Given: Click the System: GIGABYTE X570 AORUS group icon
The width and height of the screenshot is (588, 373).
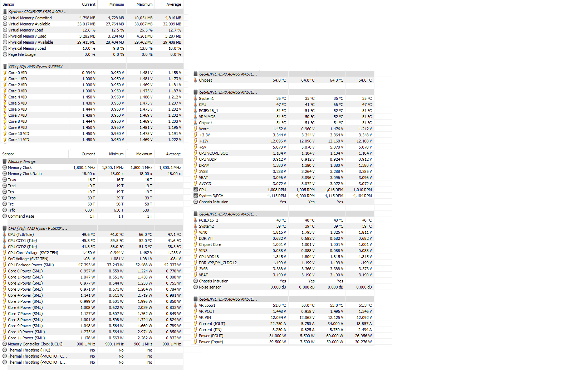Looking at the screenshot, I should 5,12.
